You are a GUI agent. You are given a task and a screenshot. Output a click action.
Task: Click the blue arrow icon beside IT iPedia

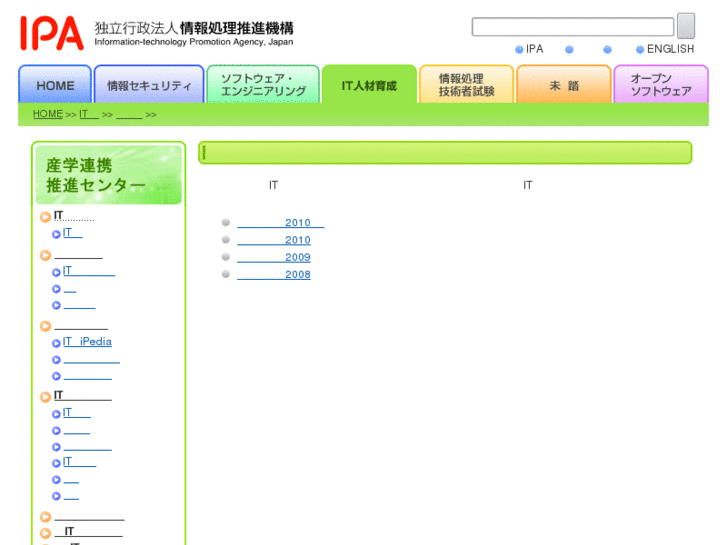click(56, 343)
